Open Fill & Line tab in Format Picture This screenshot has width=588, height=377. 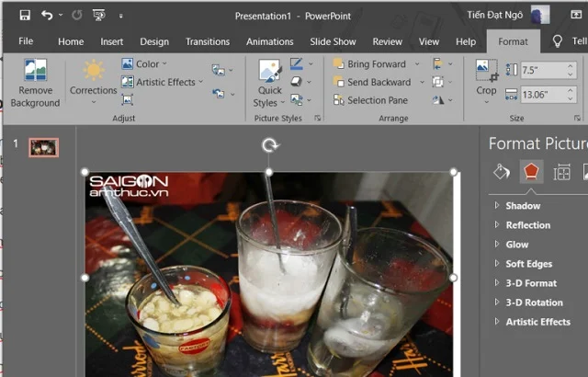(x=501, y=171)
